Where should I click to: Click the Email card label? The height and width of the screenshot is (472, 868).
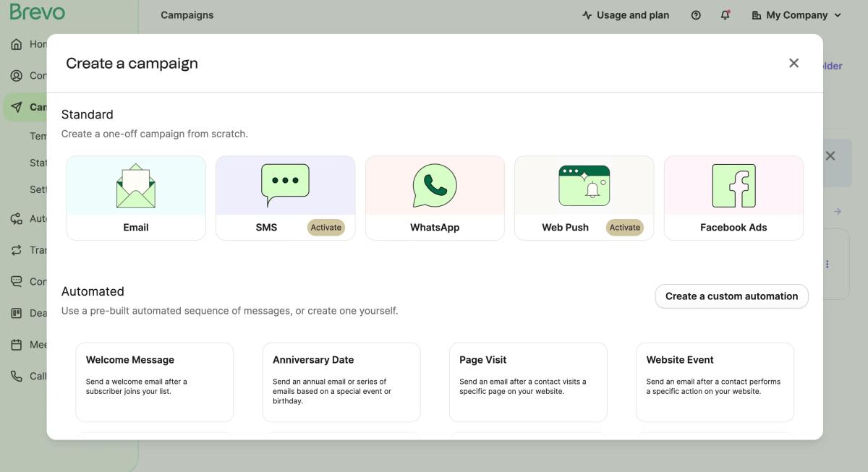136,227
